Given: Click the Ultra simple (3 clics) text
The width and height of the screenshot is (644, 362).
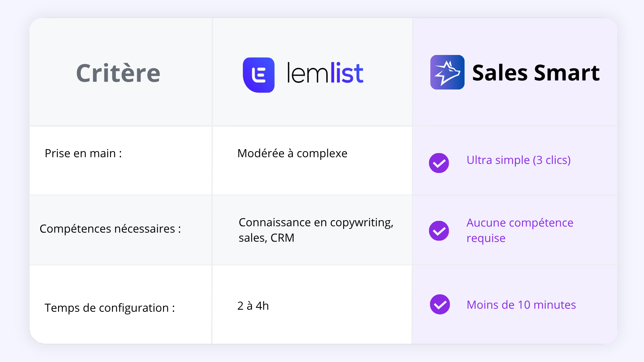Looking at the screenshot, I should click(x=519, y=160).
